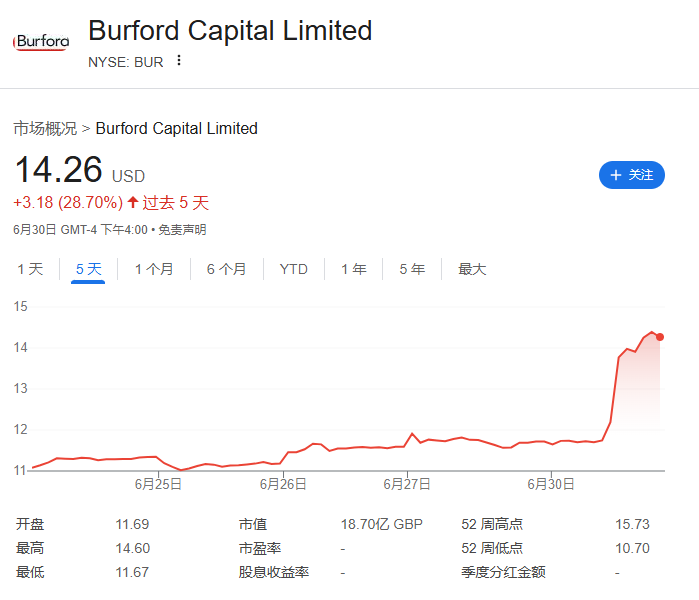699x600 pixels.
Task: Open the 市场概况 breadcrumb link
Action: 44,128
